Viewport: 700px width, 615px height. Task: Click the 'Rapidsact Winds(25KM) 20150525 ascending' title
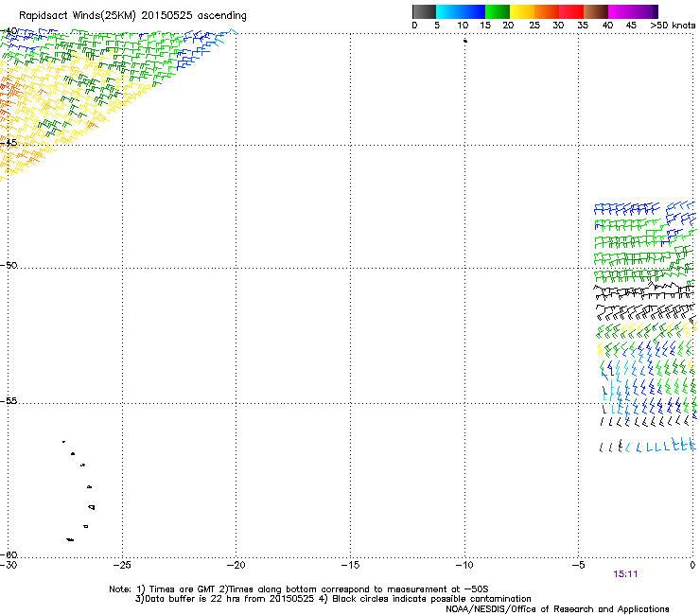pyautogui.click(x=132, y=16)
